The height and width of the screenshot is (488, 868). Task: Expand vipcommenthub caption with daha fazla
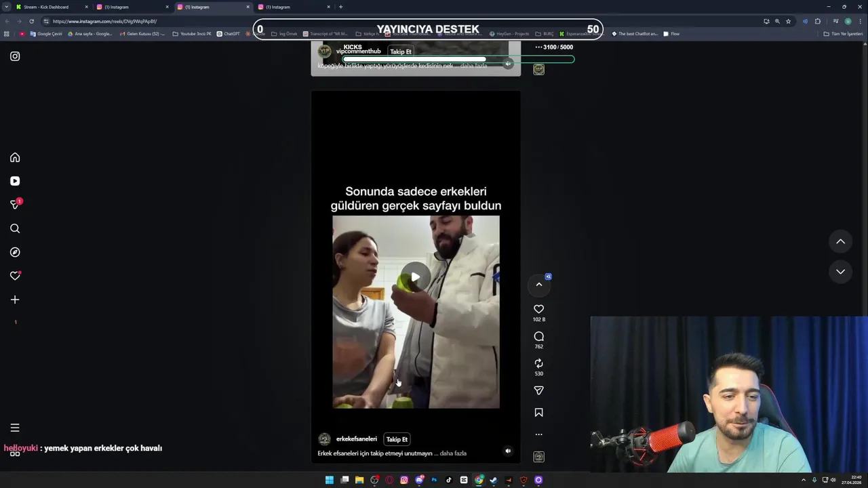pyautogui.click(x=473, y=66)
